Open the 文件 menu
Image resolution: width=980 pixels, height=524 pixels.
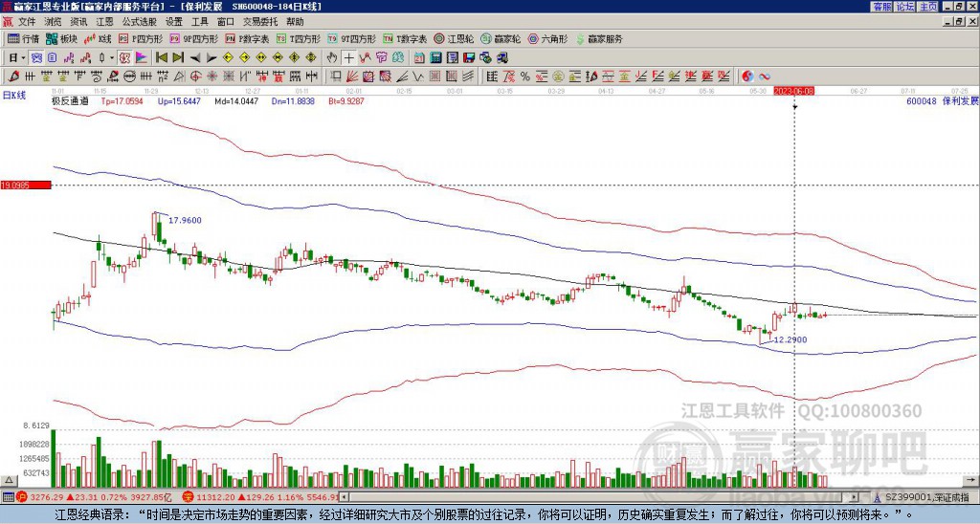pos(26,22)
